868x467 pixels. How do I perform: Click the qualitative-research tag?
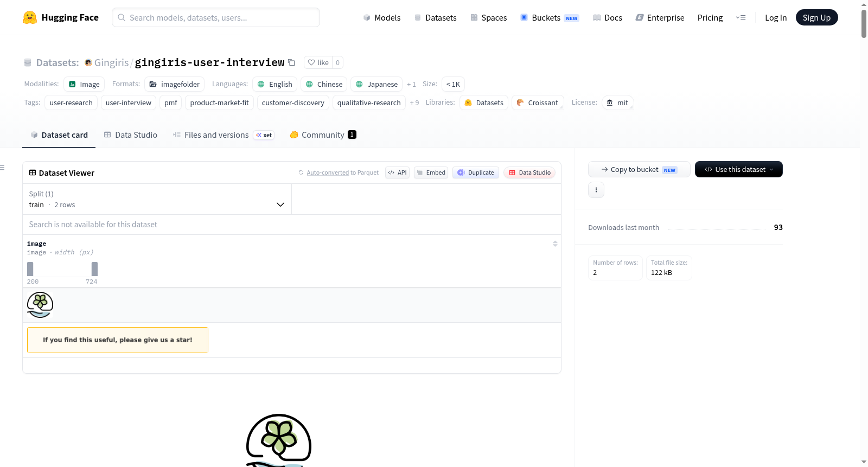click(369, 103)
